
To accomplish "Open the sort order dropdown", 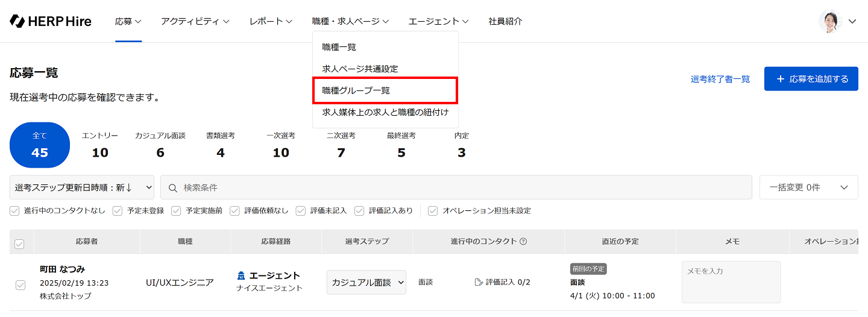I will 82,187.
